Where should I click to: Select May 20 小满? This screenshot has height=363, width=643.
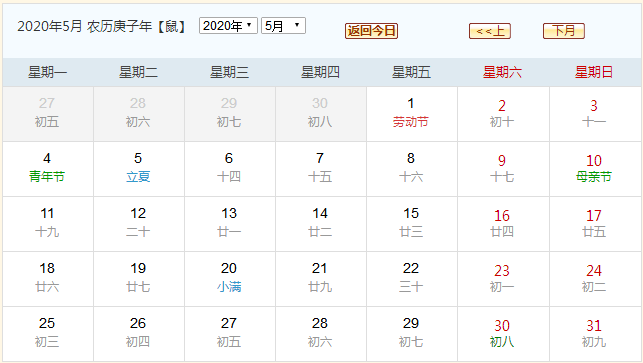(x=230, y=279)
